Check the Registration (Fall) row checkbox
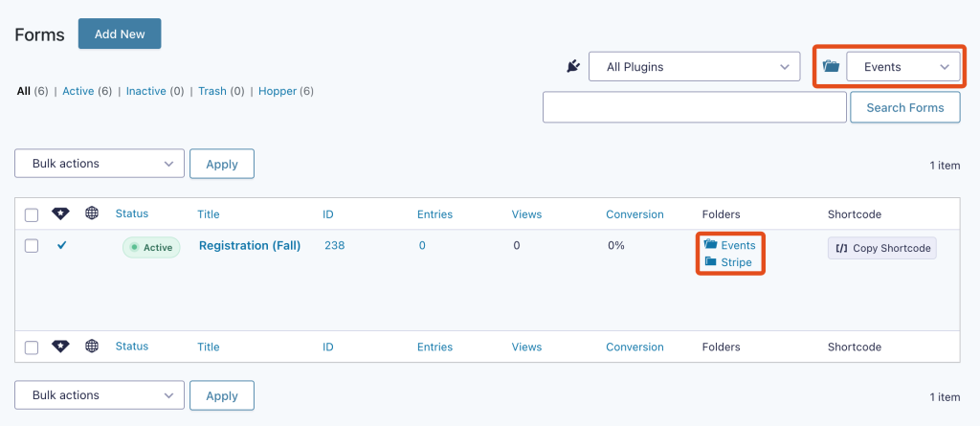980x426 pixels. (x=32, y=246)
